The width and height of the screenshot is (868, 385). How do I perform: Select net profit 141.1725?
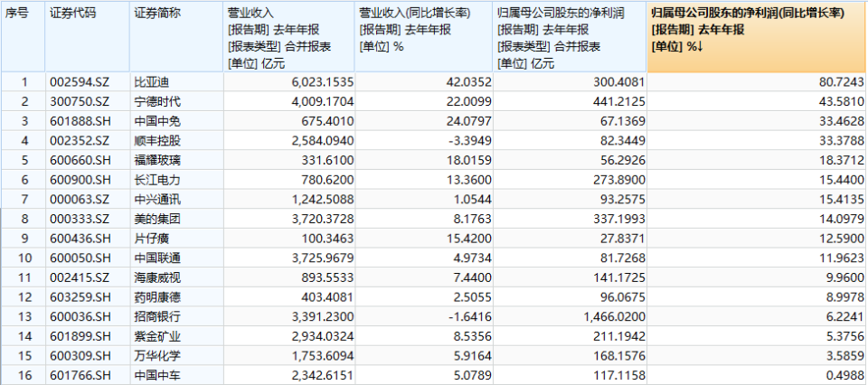(x=620, y=277)
